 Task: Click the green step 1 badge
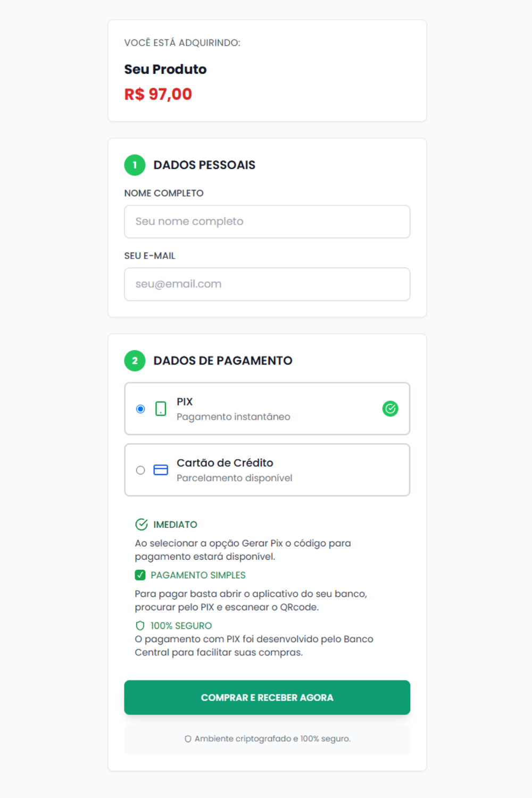(135, 165)
